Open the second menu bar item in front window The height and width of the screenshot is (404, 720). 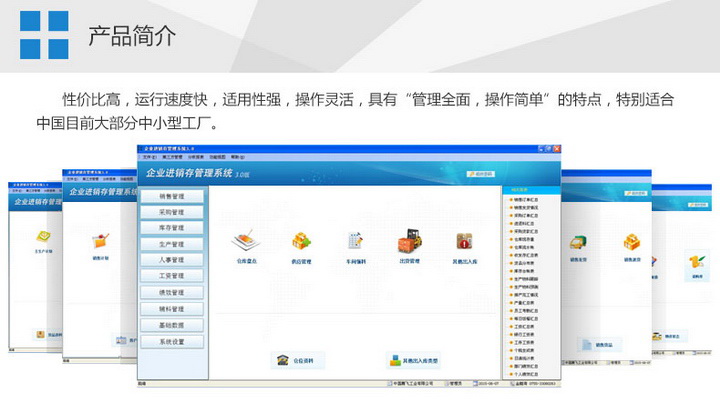pos(172,157)
